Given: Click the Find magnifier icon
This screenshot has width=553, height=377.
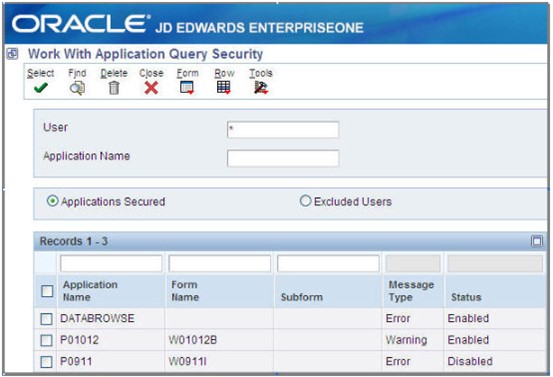Looking at the screenshot, I should tap(77, 88).
